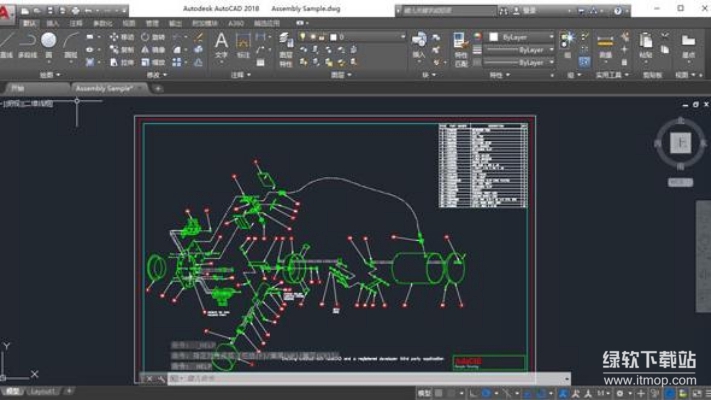Toggle ortho mode in status bar
Image resolution: width=711 pixels, height=400 pixels.
[473, 393]
